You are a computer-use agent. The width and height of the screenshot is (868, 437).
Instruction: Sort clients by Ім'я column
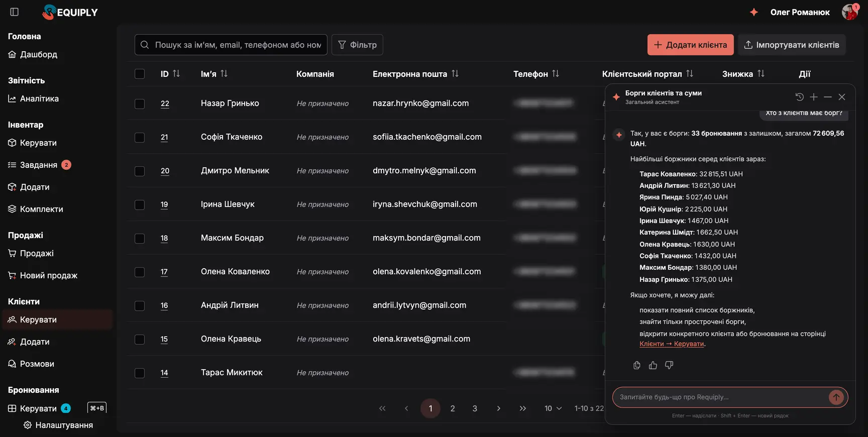[x=224, y=74]
